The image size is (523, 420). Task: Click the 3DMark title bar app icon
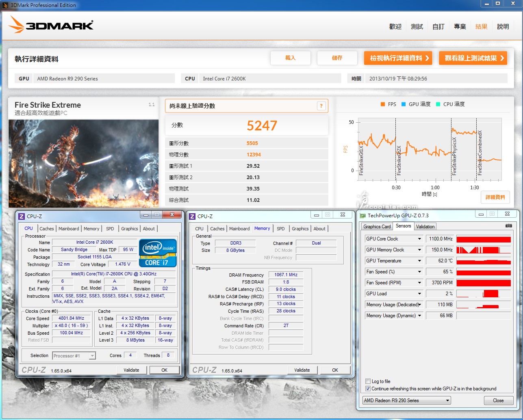(5, 5)
